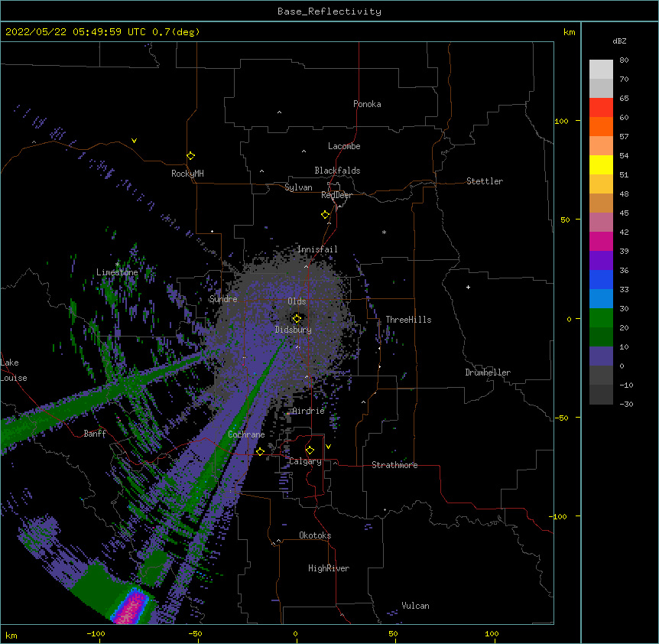Click the HighRiver label
659x644 pixels.
point(329,568)
